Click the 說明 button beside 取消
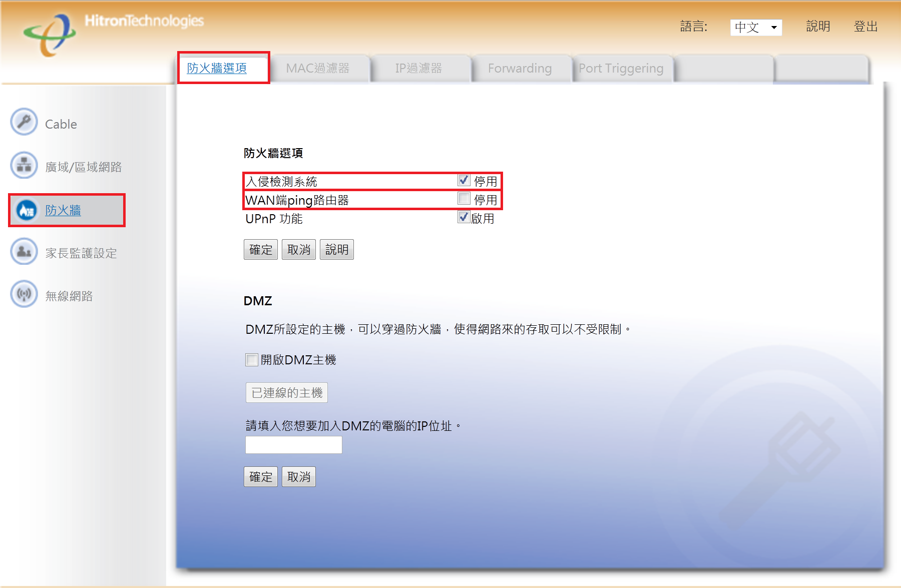Image resolution: width=901 pixels, height=588 pixels. point(337,250)
